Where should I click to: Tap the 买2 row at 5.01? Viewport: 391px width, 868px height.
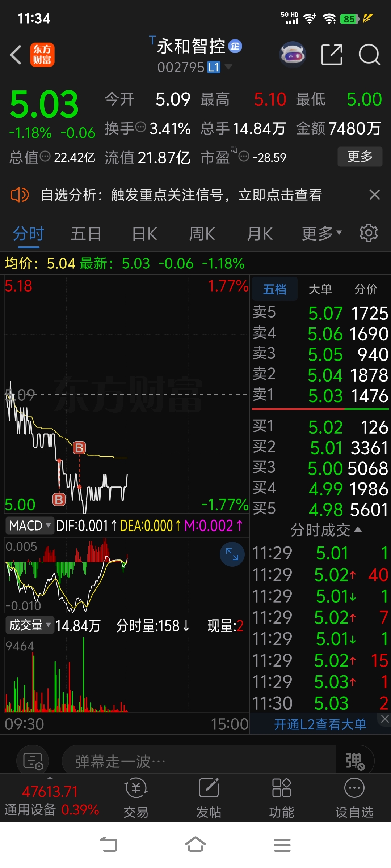[x=320, y=447]
